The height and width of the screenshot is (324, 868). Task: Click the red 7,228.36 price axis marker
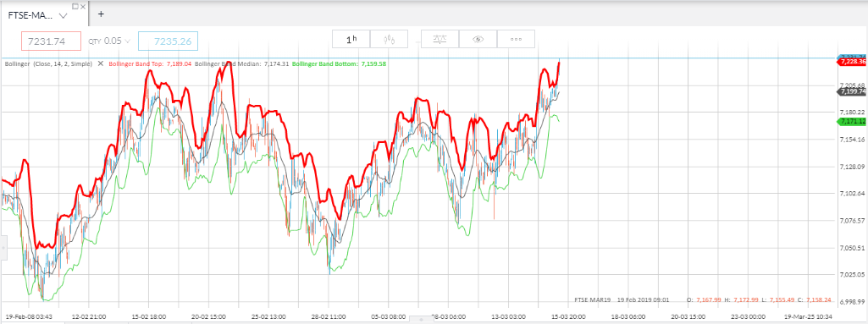coord(852,62)
